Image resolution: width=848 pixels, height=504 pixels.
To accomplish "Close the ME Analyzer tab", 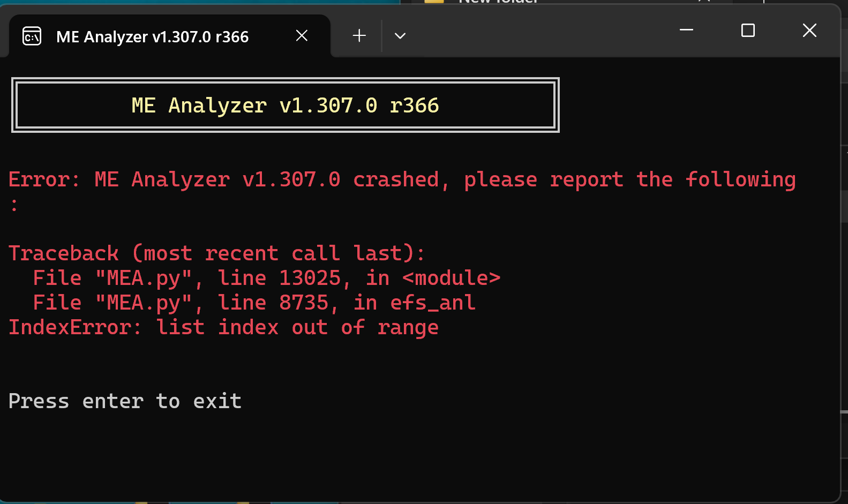I will pyautogui.click(x=302, y=36).
